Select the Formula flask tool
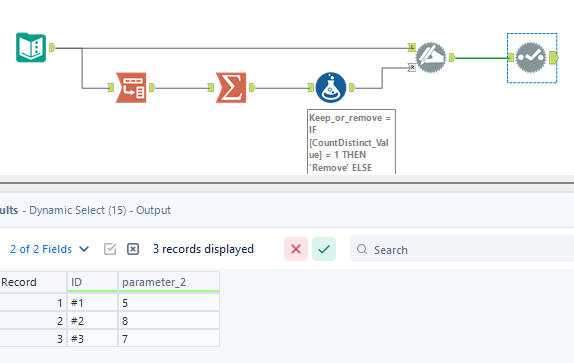Viewport: 574px width, 363px height. pyautogui.click(x=331, y=87)
